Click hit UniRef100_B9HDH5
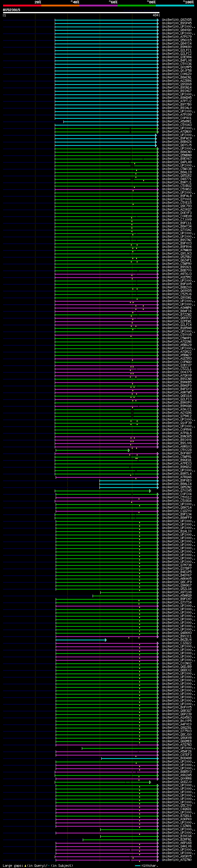The image size is (197, 868). (176, 98)
